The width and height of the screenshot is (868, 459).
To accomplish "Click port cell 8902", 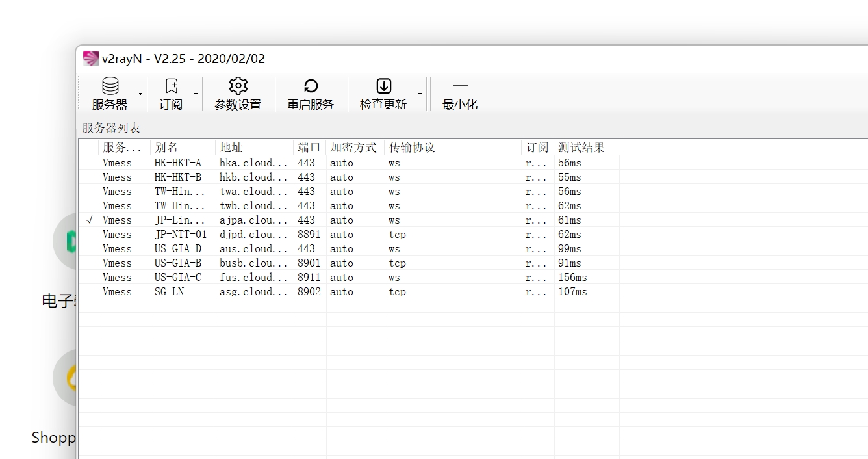I will tap(309, 291).
